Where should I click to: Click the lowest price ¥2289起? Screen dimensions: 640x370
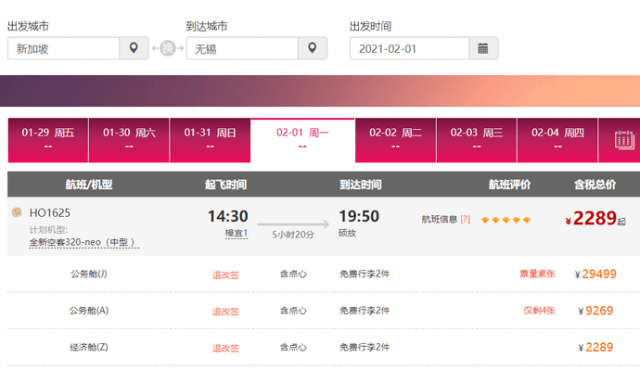(x=596, y=218)
